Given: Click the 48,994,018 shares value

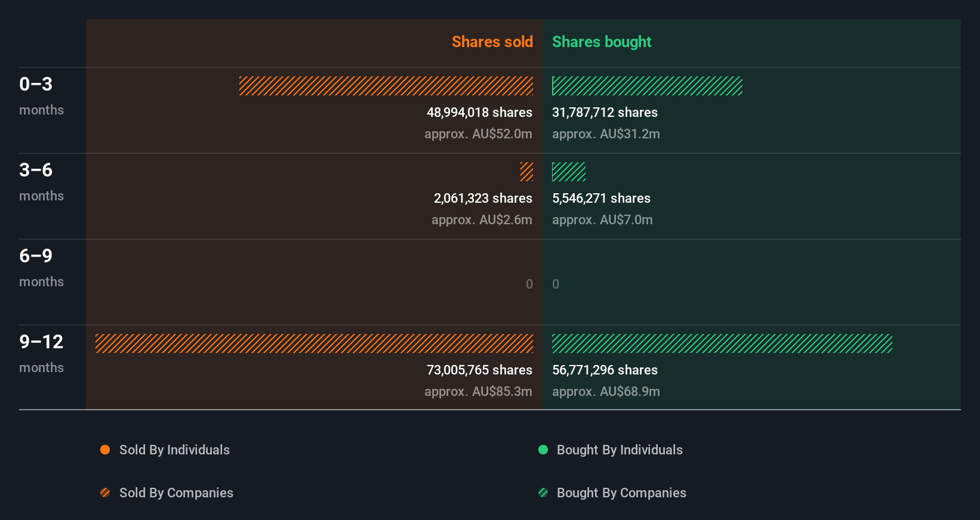Looking at the screenshot, I should [479, 112].
